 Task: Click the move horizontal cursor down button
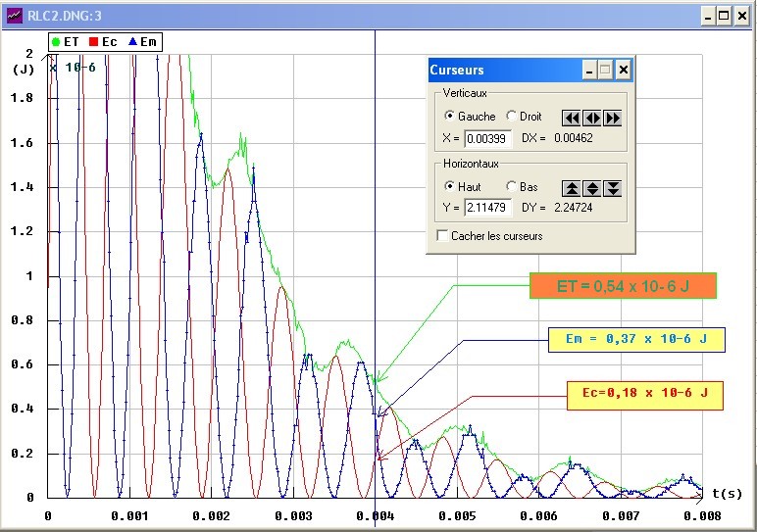pyautogui.click(x=613, y=188)
